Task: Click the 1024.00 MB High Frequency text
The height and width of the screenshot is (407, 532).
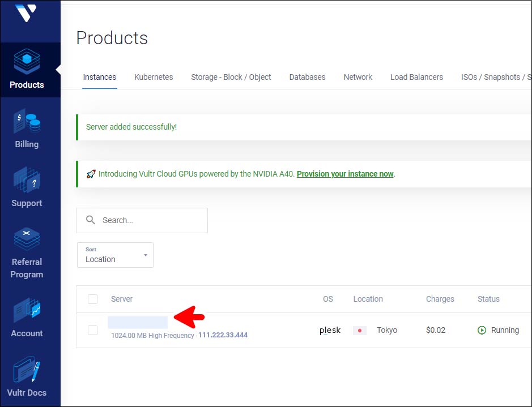Action: [152, 335]
